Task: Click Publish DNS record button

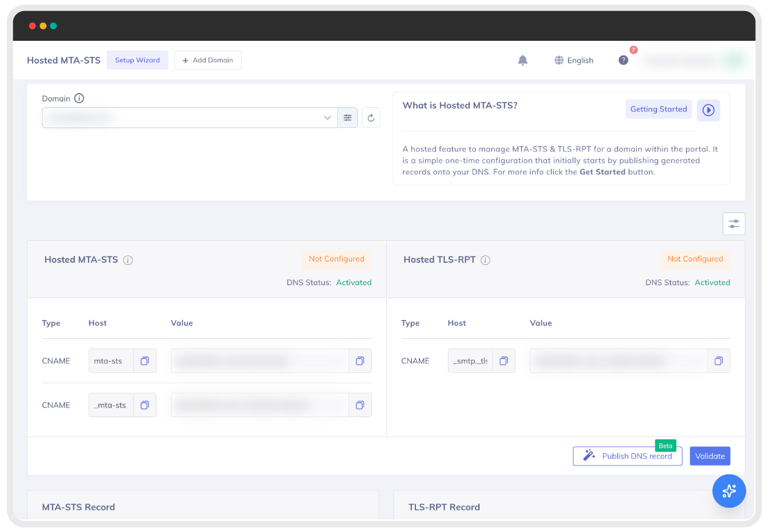Action: click(x=627, y=456)
